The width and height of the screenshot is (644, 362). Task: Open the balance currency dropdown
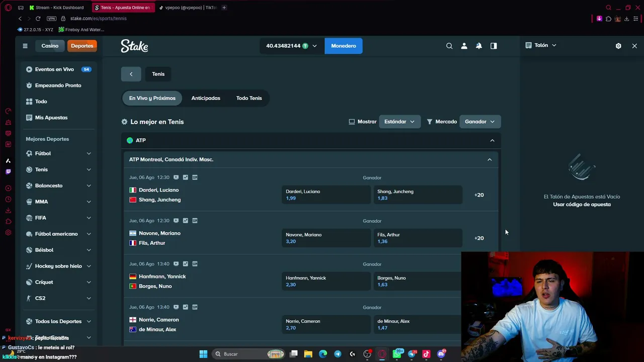tap(292, 46)
